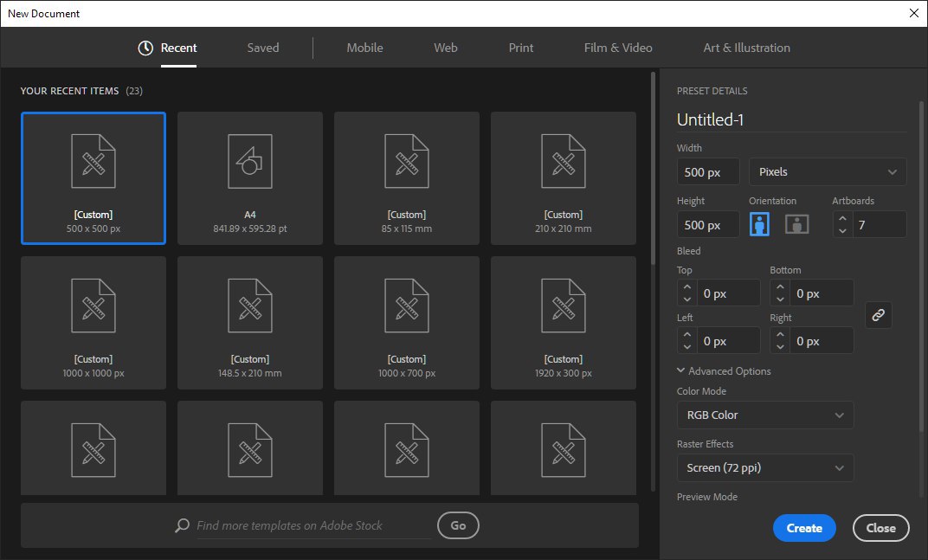Click the Create button

[x=804, y=528]
